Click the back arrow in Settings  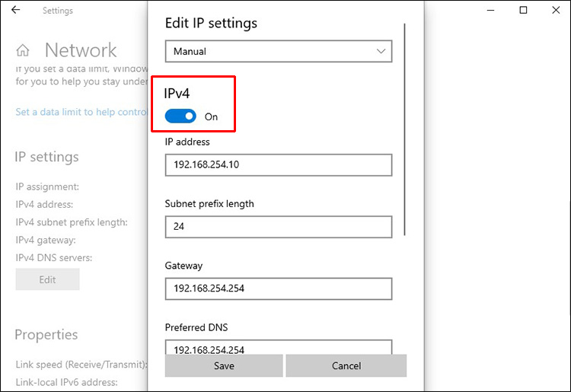(x=16, y=11)
